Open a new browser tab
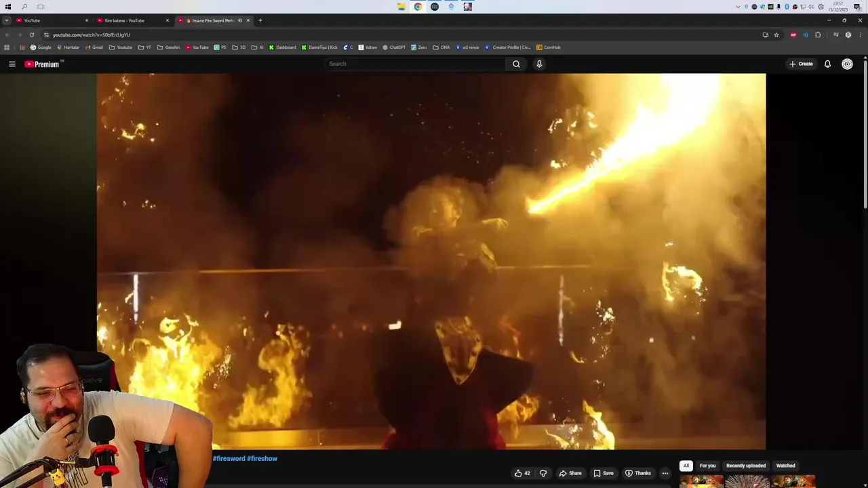The image size is (868, 488). tap(260, 20)
